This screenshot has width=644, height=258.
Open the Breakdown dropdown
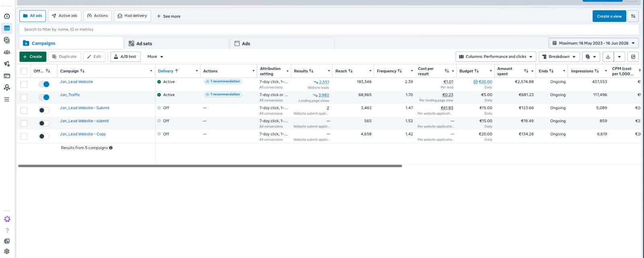[559, 57]
